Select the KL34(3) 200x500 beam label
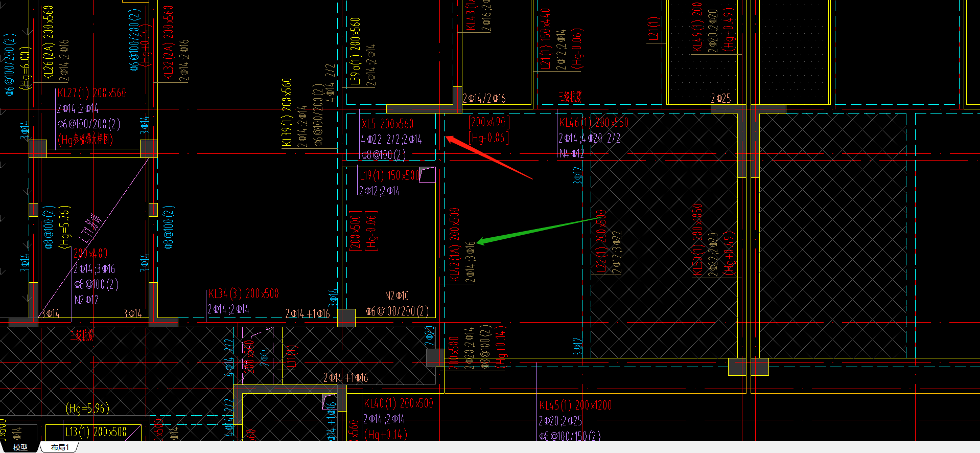The height and width of the screenshot is (453, 980). [243, 293]
